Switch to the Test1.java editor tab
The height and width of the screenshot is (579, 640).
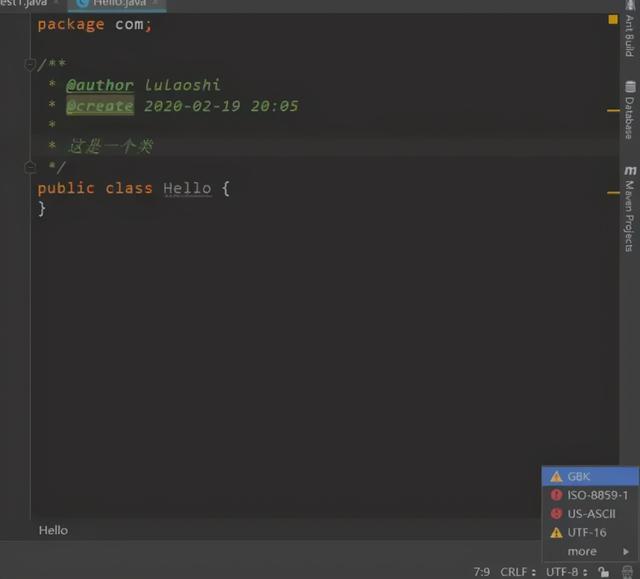[x=29, y=4]
